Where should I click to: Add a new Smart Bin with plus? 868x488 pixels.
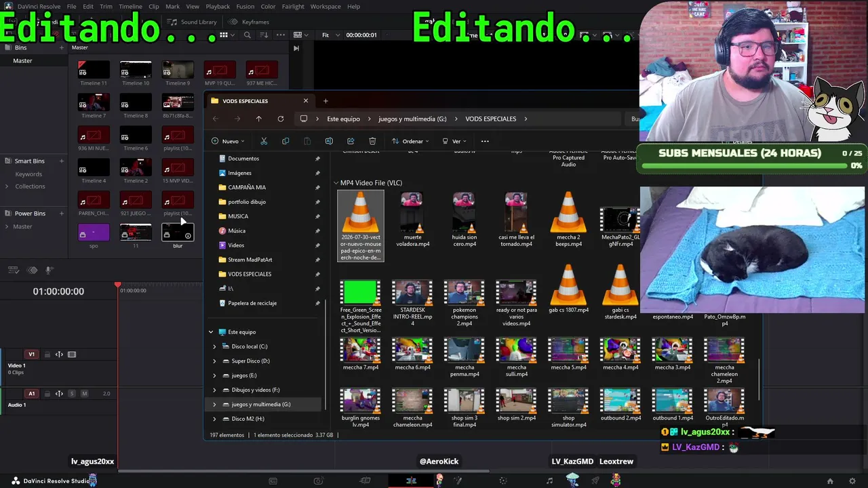[61, 161]
